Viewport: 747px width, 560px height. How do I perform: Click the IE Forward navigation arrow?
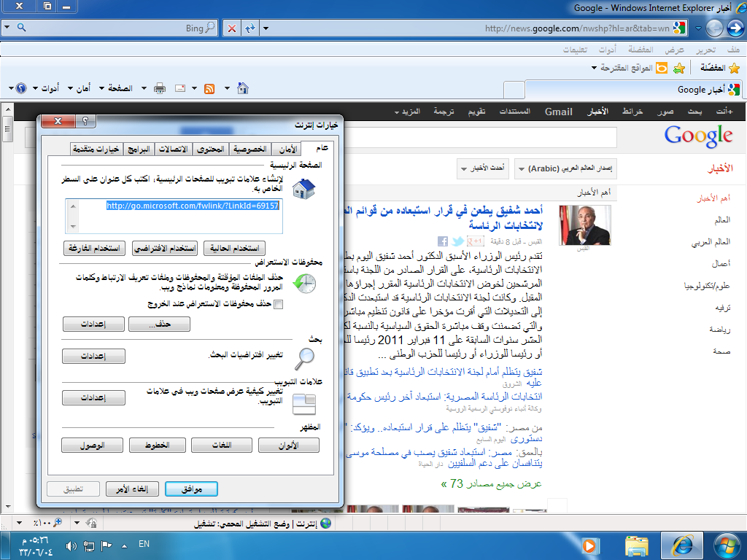click(x=715, y=28)
